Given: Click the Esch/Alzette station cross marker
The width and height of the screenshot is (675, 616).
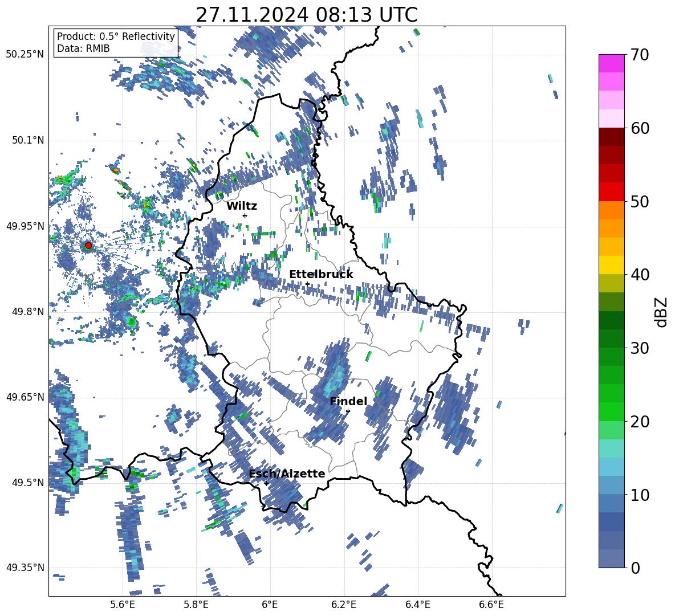Looking at the screenshot, I should pos(266,483).
